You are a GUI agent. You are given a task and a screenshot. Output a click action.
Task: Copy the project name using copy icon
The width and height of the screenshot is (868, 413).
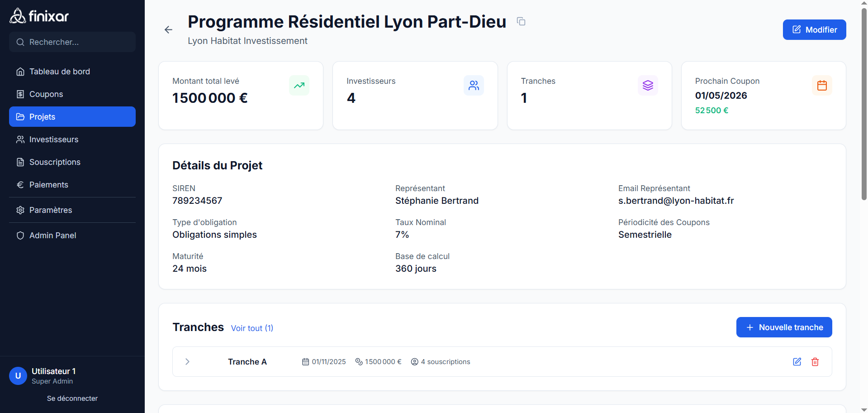click(x=521, y=21)
